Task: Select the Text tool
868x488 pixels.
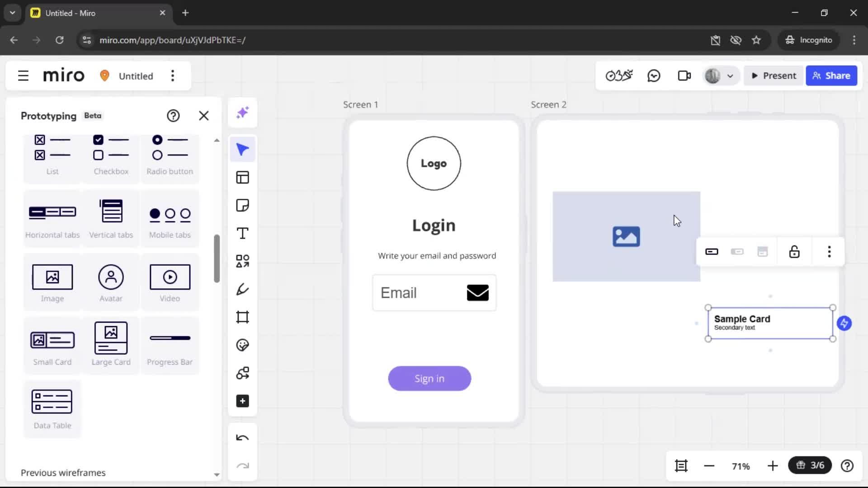Action: (x=243, y=233)
